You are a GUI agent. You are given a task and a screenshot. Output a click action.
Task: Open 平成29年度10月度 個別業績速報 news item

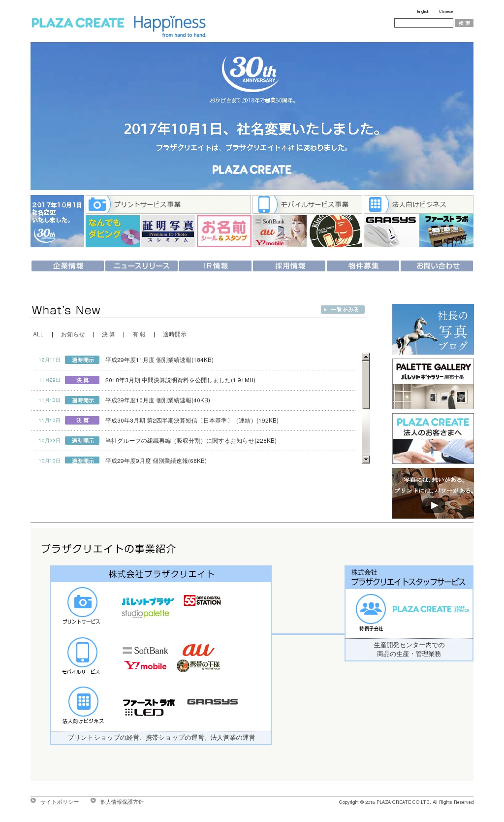157,400
